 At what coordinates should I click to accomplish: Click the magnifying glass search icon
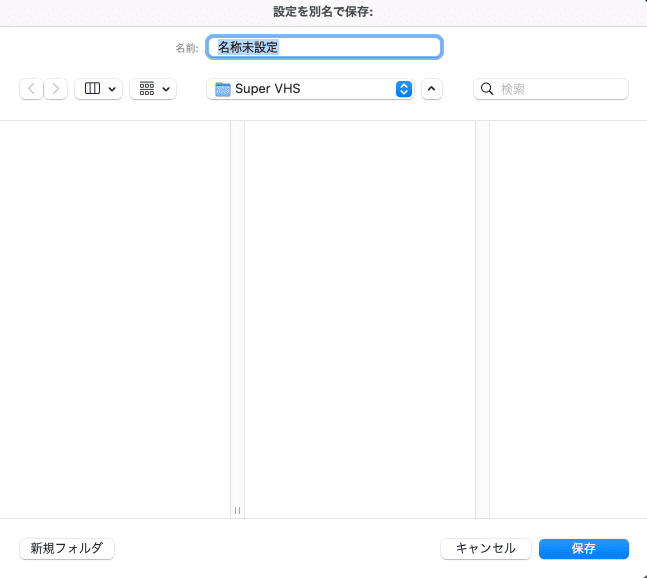pos(487,89)
